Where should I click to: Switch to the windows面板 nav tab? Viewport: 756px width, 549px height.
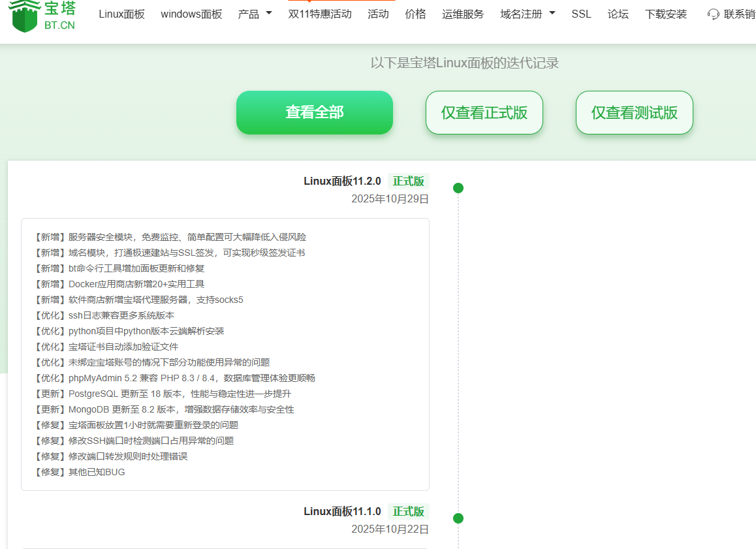(191, 14)
